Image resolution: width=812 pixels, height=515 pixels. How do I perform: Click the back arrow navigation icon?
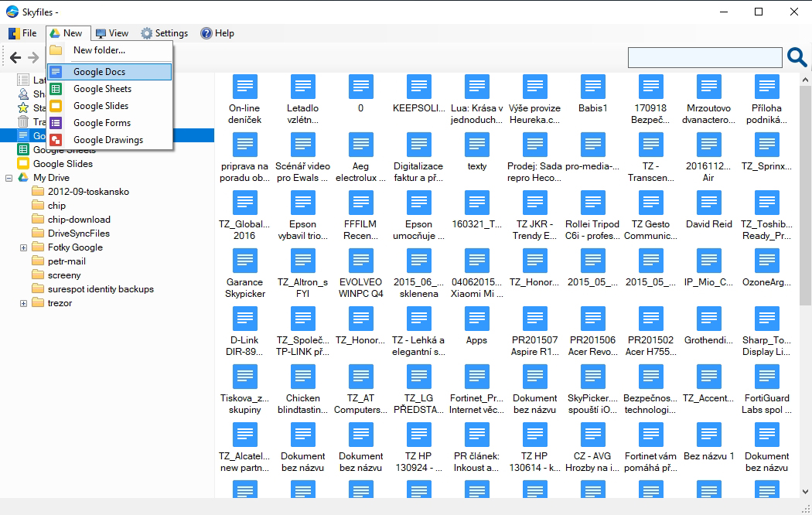point(15,57)
